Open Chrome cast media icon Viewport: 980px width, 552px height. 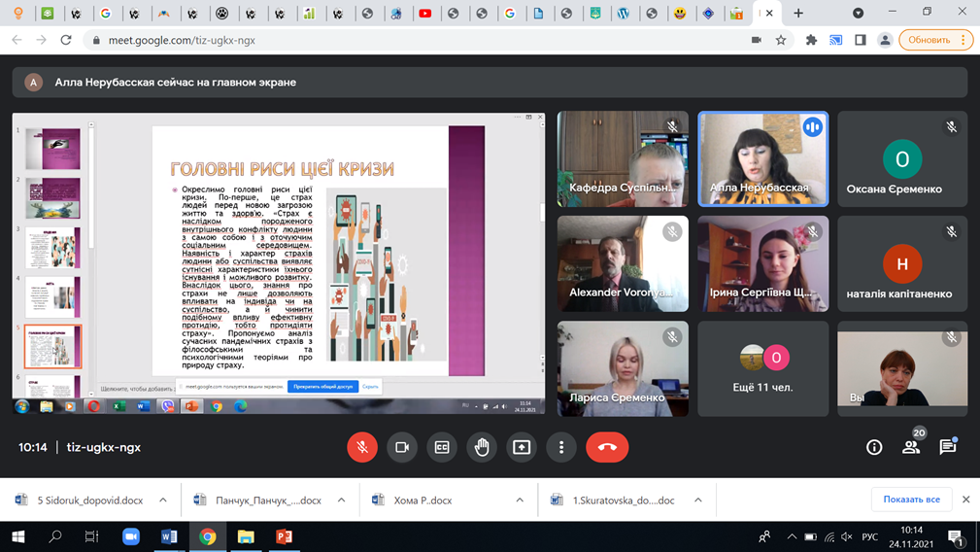point(835,40)
